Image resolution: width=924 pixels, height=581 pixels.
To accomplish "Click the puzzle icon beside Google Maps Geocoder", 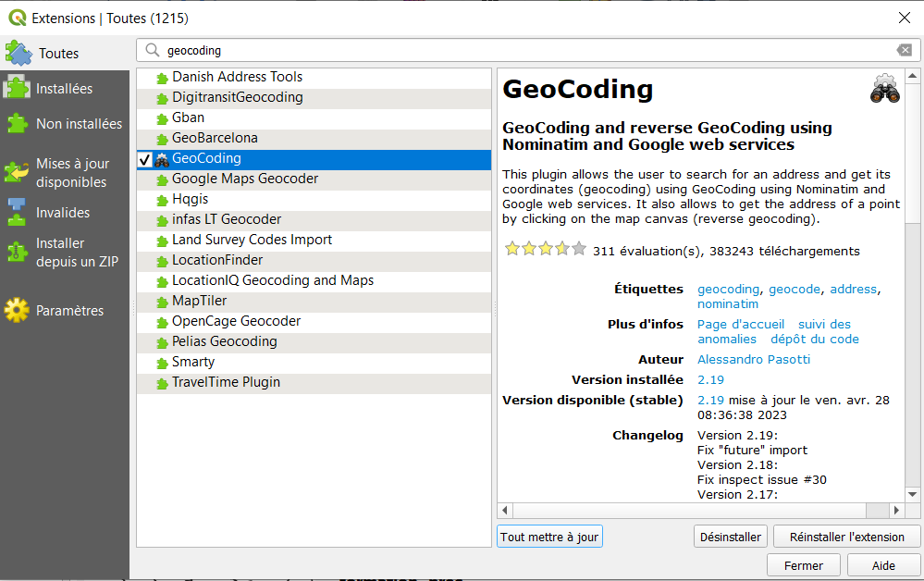I will (162, 180).
